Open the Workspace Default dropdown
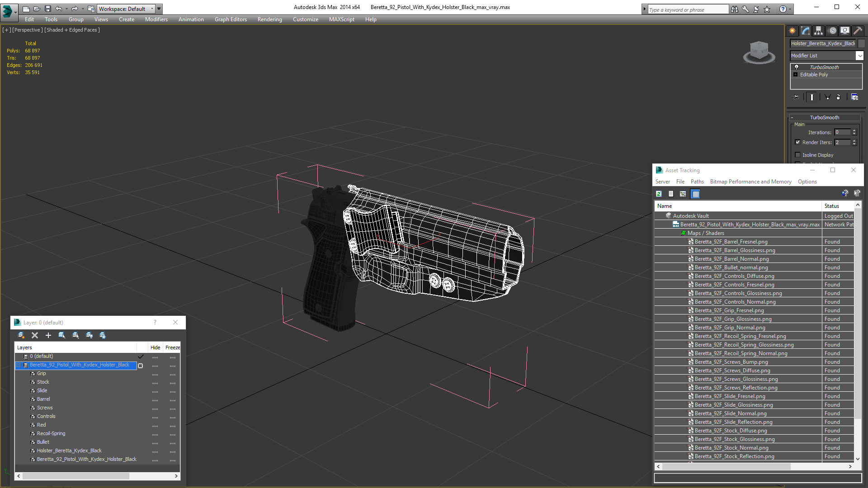The image size is (868, 488). [x=127, y=9]
